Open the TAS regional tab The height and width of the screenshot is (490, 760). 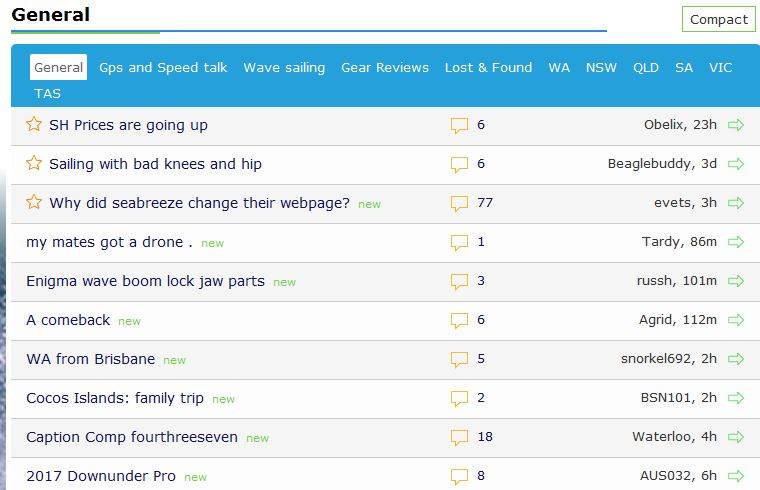click(x=47, y=93)
